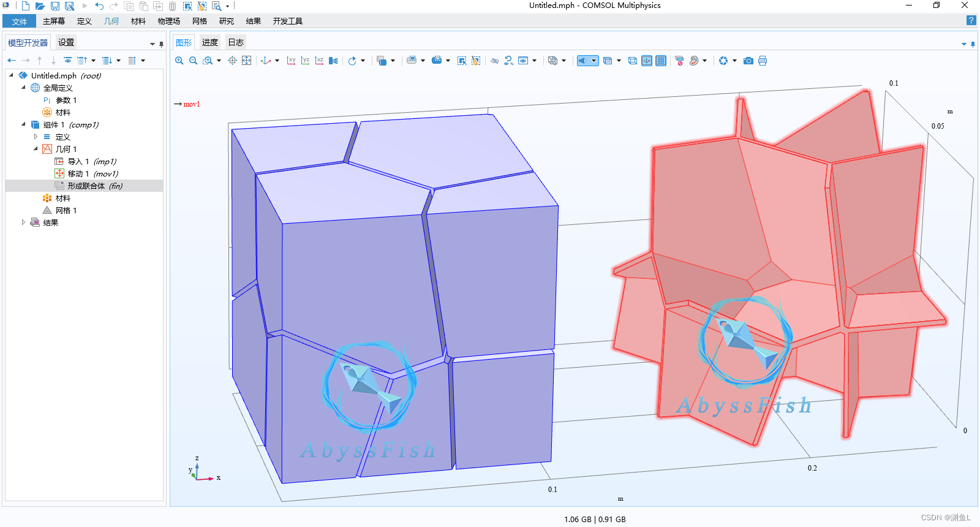Switch to the 日志 tab
This screenshot has height=527, width=980.
click(236, 42)
